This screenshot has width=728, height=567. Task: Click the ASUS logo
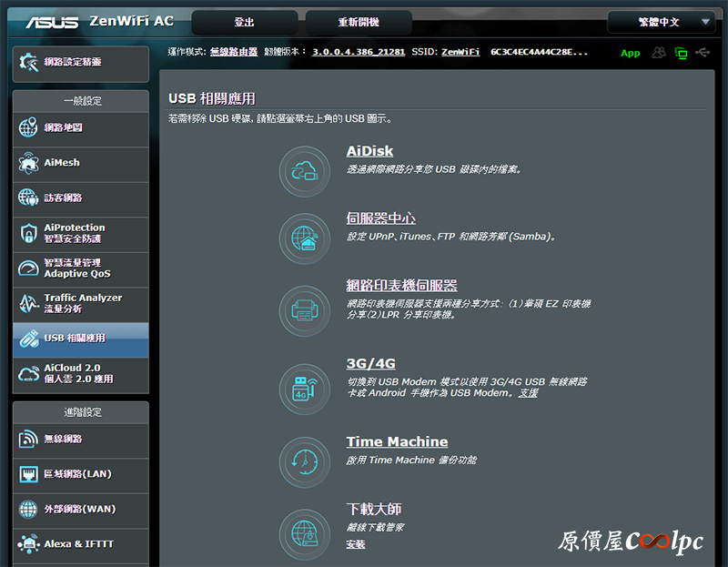52,22
